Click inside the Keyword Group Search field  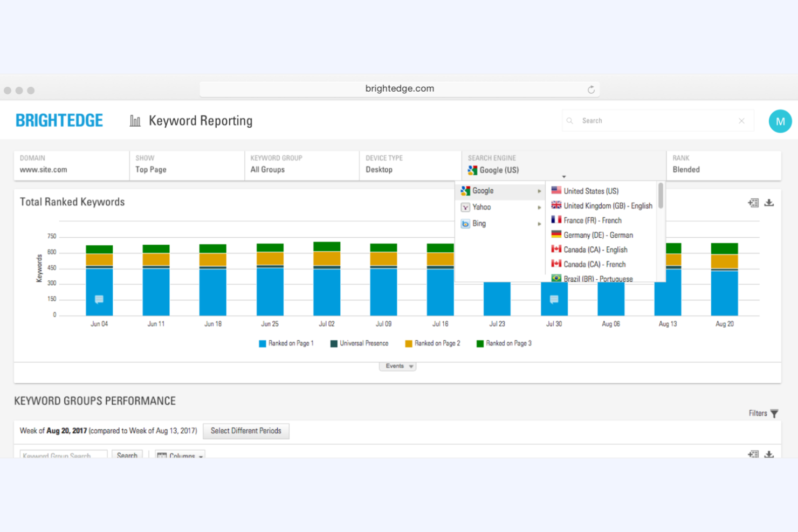coord(62,455)
